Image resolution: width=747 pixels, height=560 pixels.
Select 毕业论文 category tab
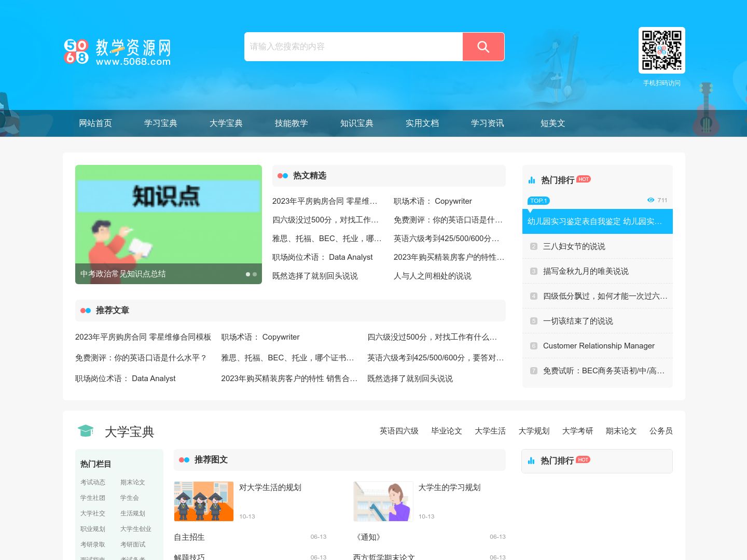click(x=447, y=431)
